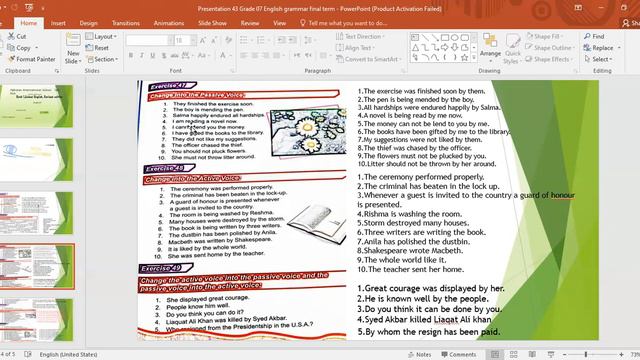Toggle Strikethrough formatting
640x360 pixels.
[175, 56]
